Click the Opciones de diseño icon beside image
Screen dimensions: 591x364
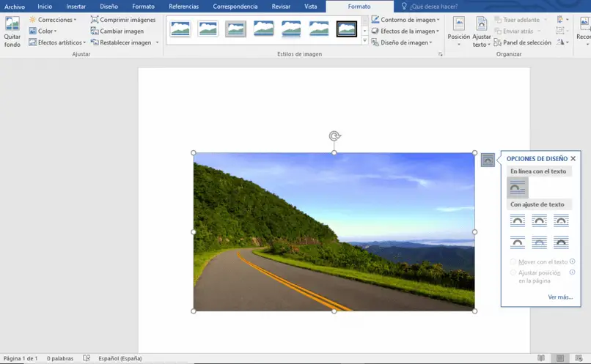coord(488,160)
